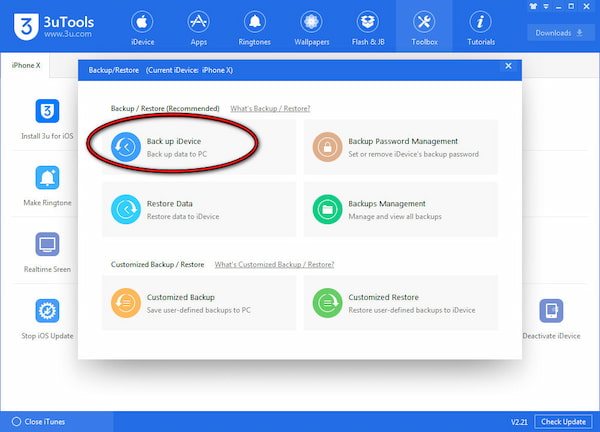Open What's Customized Backup / Restore? link
This screenshot has height=432, width=600.
(274, 264)
